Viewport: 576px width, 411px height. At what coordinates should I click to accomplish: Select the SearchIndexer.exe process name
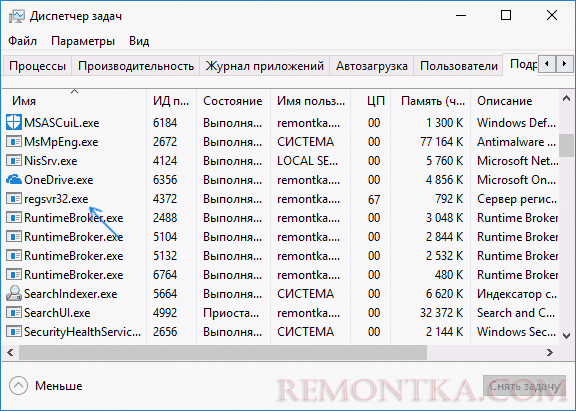click(x=71, y=294)
